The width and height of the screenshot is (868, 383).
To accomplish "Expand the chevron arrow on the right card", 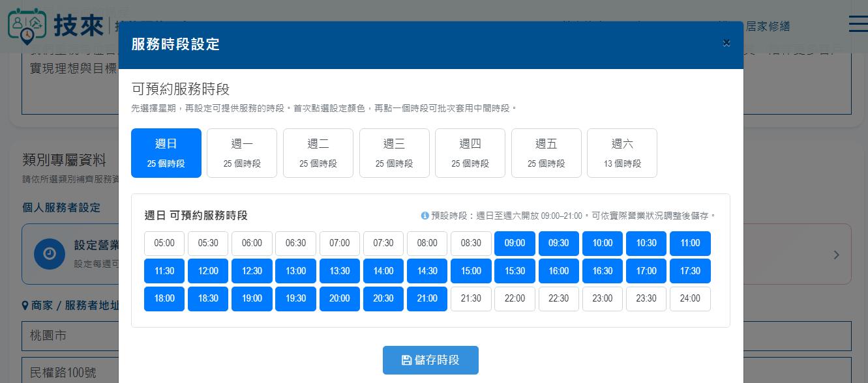I will pyautogui.click(x=836, y=255).
